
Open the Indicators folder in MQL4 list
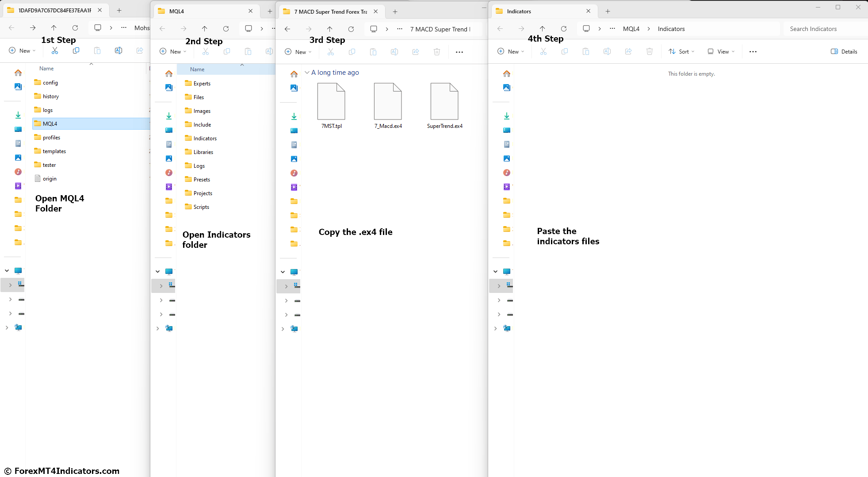205,138
